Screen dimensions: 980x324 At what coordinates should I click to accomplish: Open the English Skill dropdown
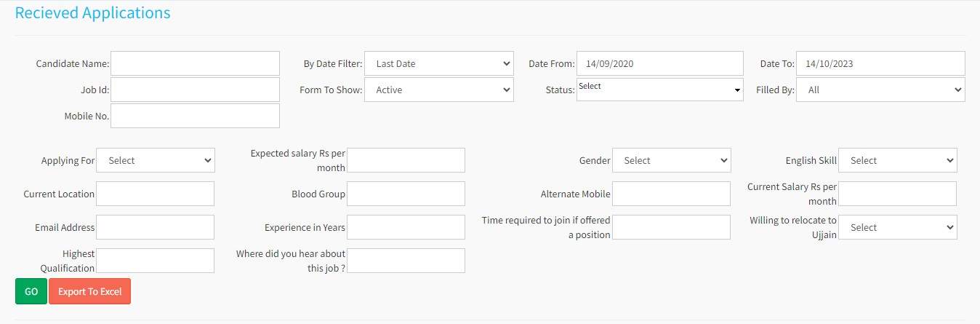[x=897, y=160]
